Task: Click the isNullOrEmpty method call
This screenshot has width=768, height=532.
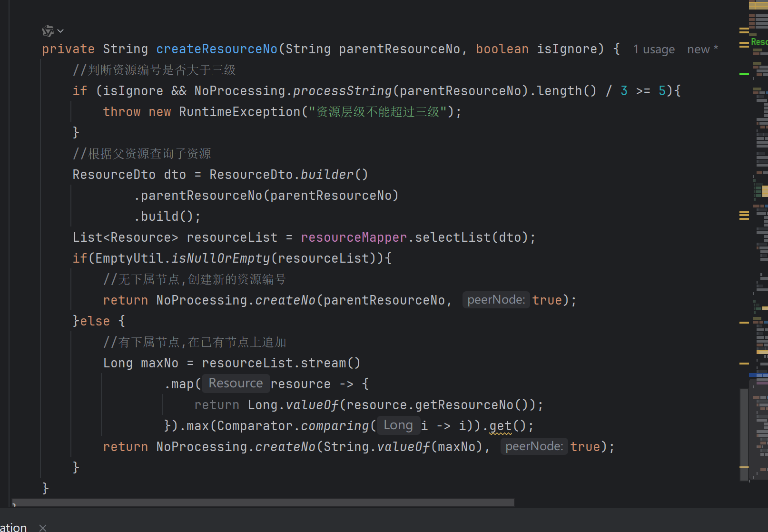Action: 220,258
